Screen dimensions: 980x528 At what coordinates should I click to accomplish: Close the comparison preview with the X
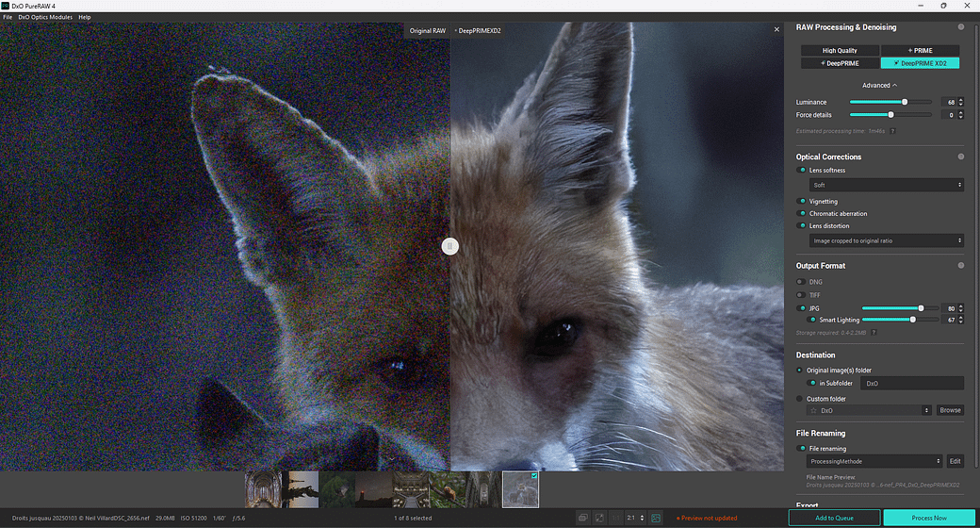[x=776, y=30]
